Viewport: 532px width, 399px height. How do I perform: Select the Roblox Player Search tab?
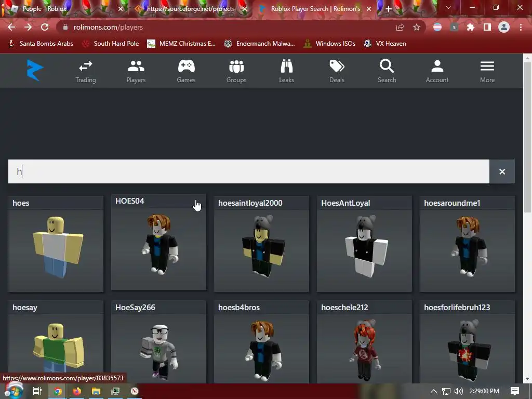coord(315,9)
